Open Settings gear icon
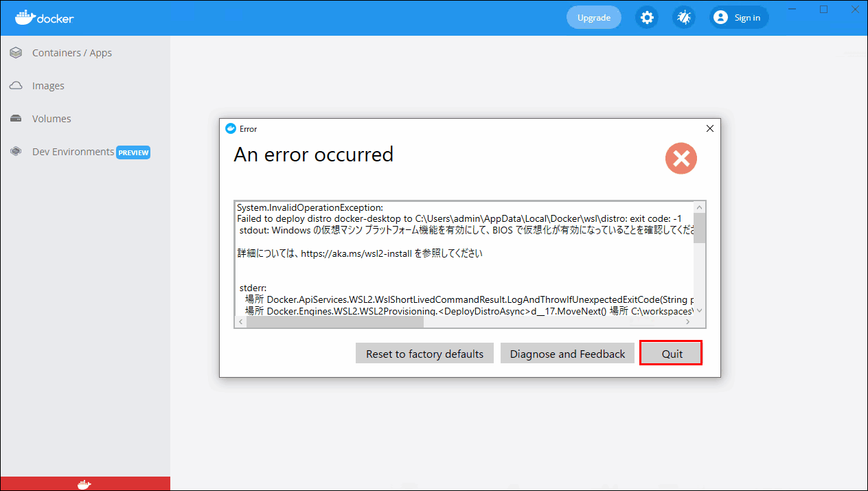The width and height of the screenshot is (868, 491). click(x=647, y=18)
